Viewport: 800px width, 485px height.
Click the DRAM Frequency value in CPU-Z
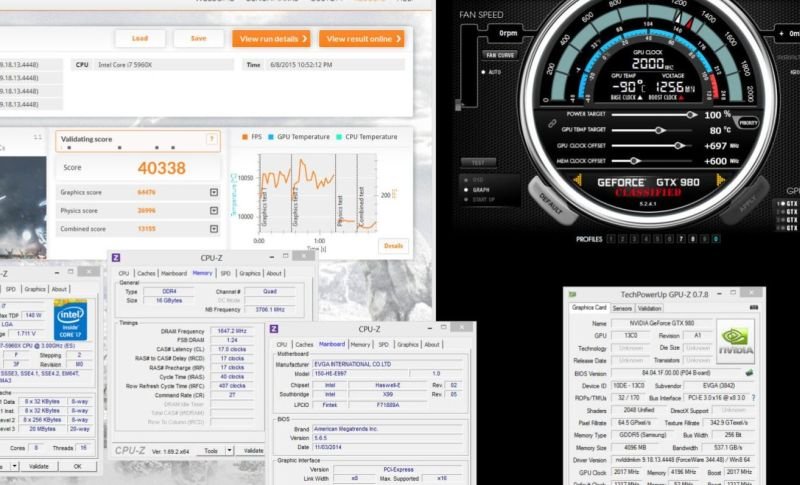coord(232,331)
